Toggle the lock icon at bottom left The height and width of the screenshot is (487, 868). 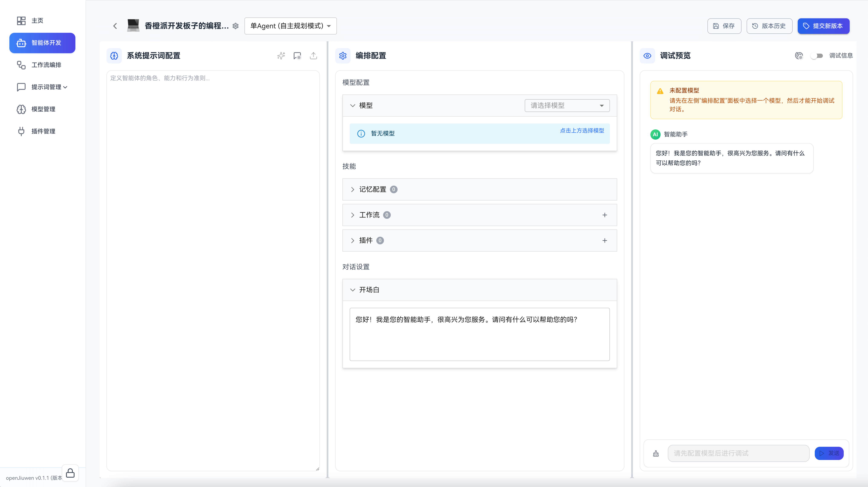point(70,473)
